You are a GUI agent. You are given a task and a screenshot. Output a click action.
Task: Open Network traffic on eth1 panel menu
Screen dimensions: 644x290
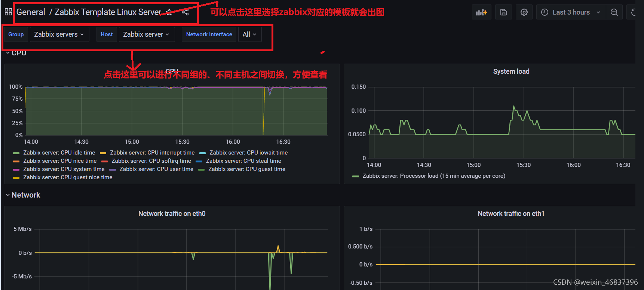pyautogui.click(x=511, y=214)
